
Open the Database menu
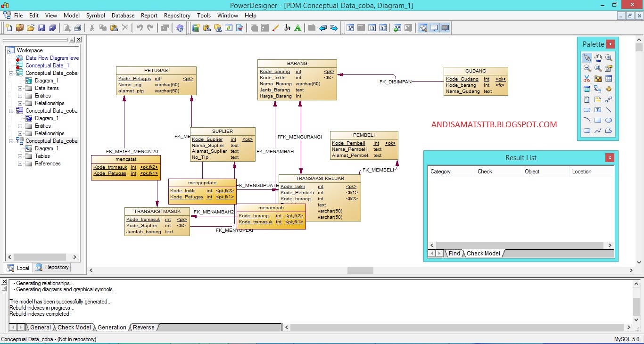(x=123, y=16)
